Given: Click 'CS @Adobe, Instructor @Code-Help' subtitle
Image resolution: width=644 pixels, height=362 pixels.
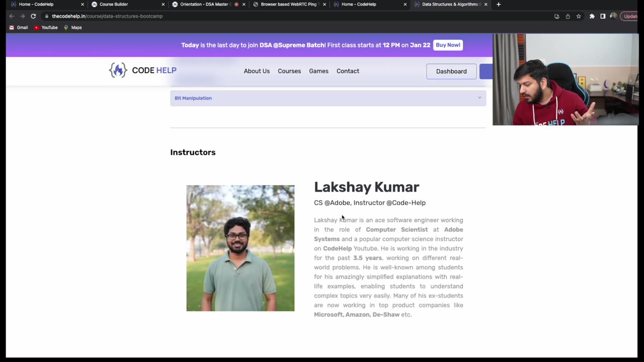Looking at the screenshot, I should (370, 203).
